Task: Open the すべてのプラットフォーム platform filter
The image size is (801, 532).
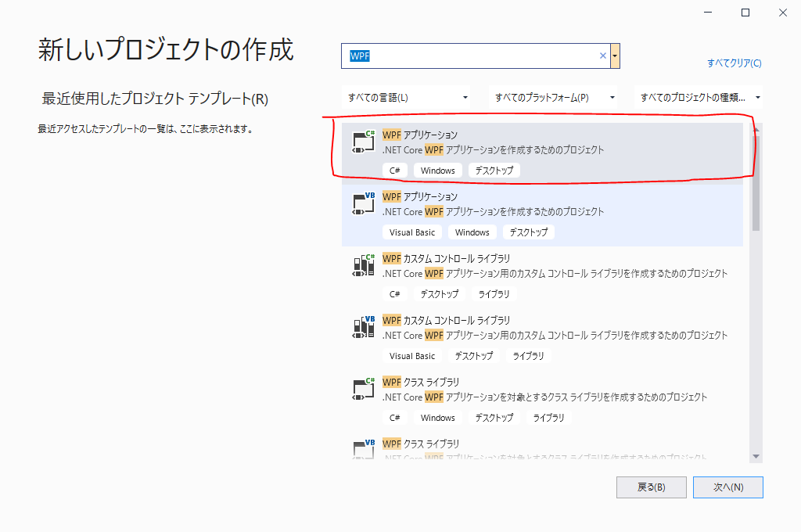Action: (554, 97)
